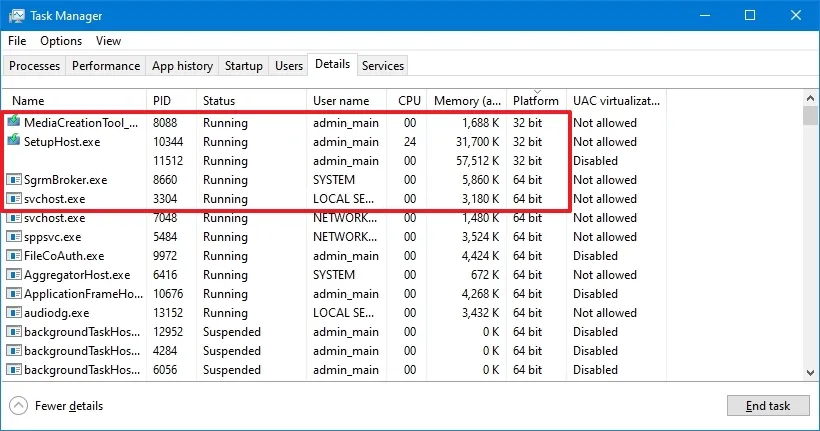
Task: Maximize the Task Manager window
Action: click(750, 15)
